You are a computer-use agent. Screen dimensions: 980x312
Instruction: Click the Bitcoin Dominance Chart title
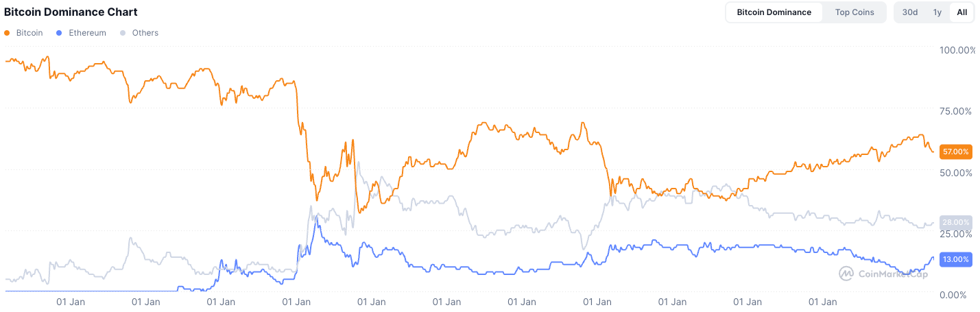click(71, 12)
